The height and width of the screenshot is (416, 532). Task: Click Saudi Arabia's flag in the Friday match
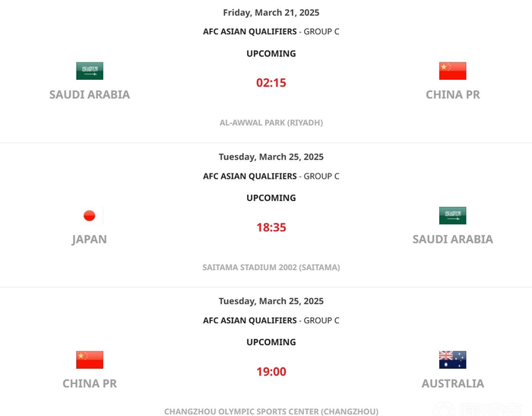pos(90,71)
